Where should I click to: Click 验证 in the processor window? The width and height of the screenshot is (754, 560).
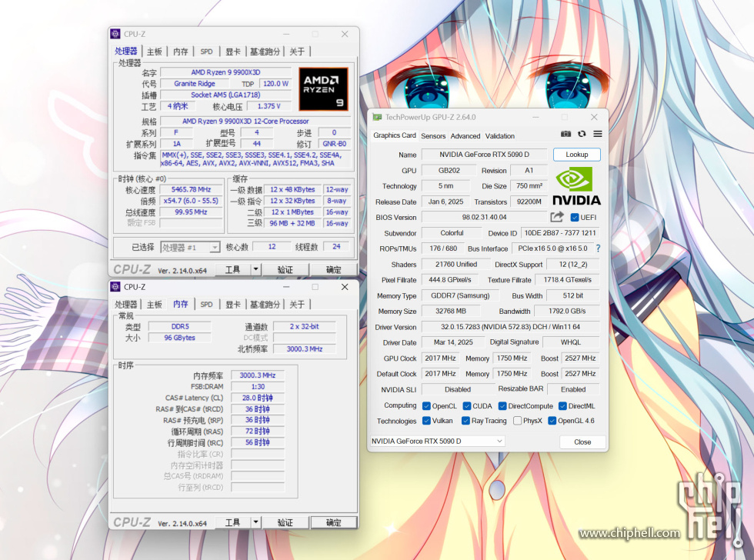[285, 269]
